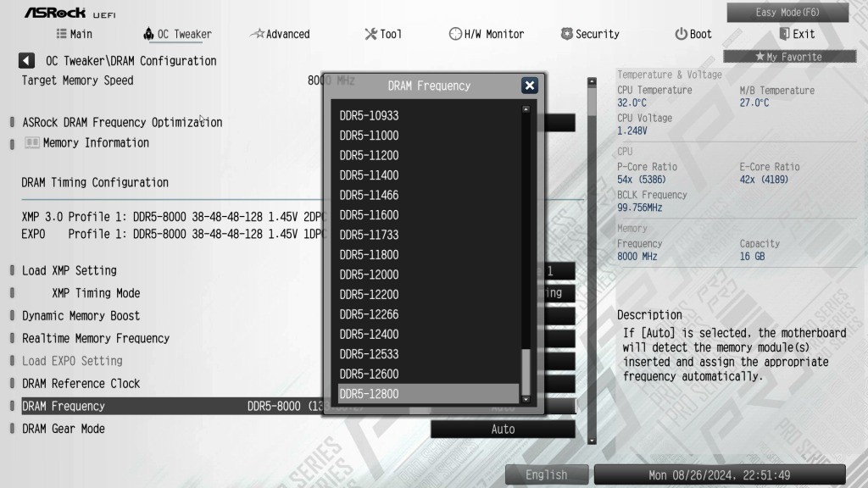The height and width of the screenshot is (488, 868).
Task: Pick the DDR5-12533 option
Action: coord(428,354)
